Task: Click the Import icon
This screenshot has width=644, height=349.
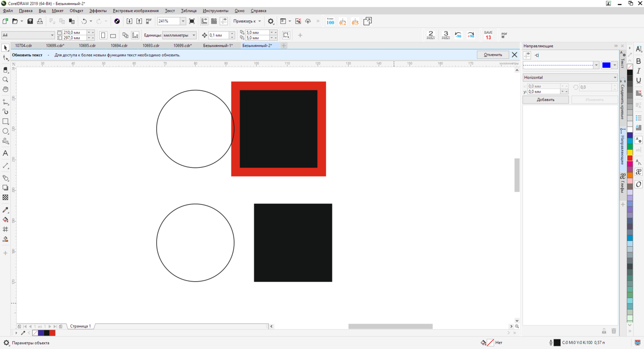Action: pos(129,21)
